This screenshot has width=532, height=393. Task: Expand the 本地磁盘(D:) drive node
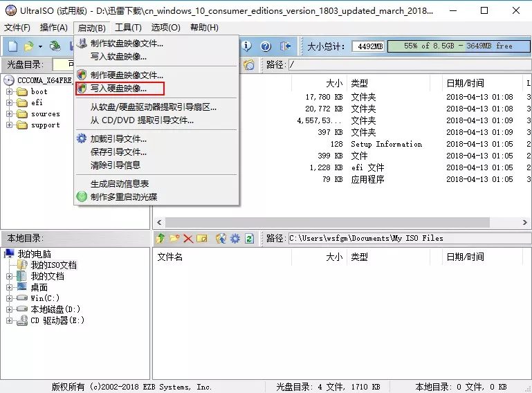9,309
